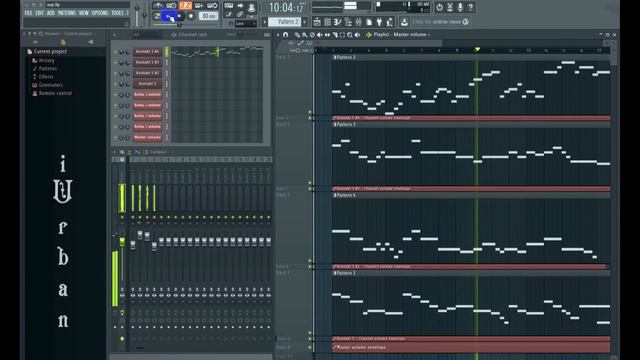Click the Kontakt 5 #4 channel button
Screen dimensions: 640x360
tap(147, 51)
